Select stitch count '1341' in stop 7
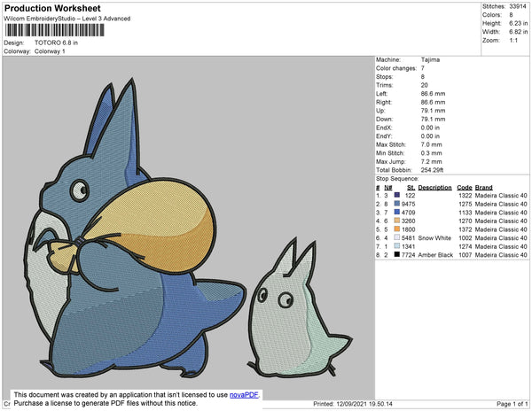The height and width of the screenshot is (411, 532). click(x=408, y=246)
